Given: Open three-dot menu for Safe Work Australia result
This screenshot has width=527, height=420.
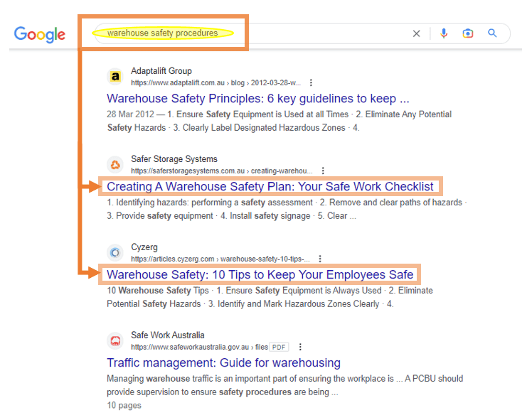Looking at the screenshot, I should tap(300, 347).
